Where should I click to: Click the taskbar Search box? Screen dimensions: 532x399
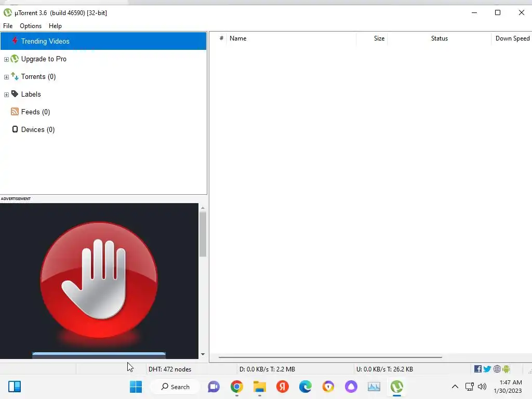point(176,387)
